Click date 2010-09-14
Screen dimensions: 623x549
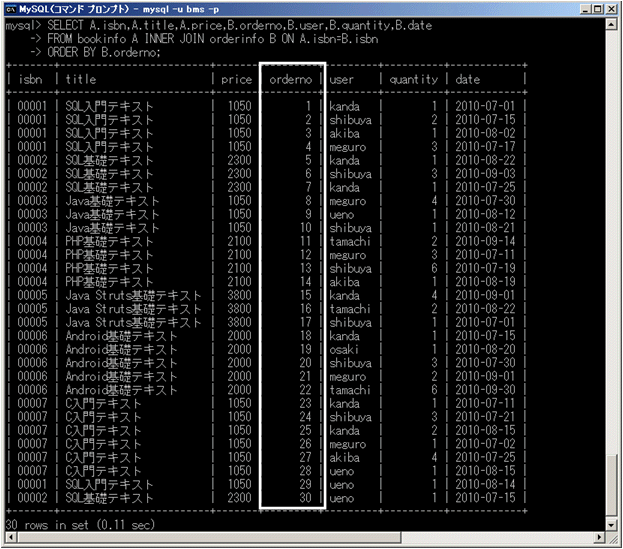point(485,241)
